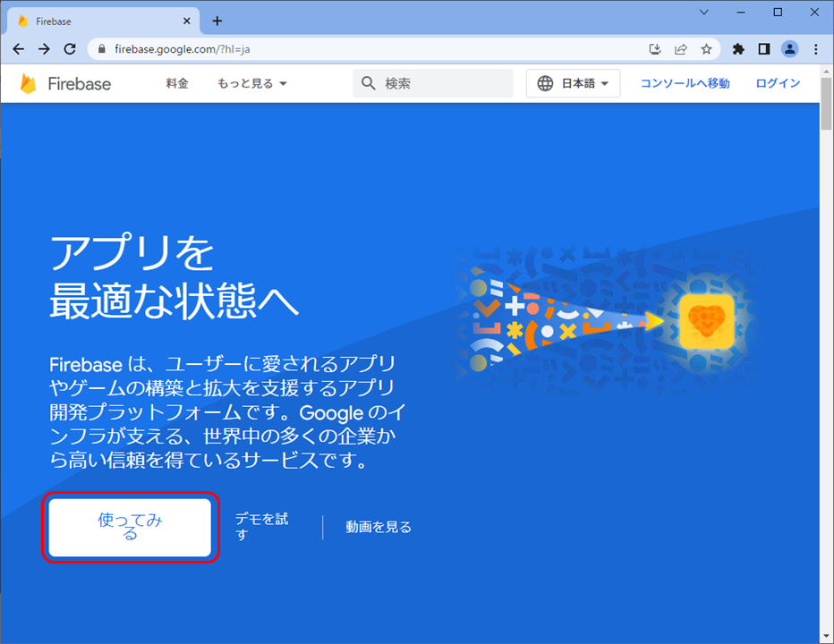Click the share page icon
The width and height of the screenshot is (834, 644).
point(681,49)
